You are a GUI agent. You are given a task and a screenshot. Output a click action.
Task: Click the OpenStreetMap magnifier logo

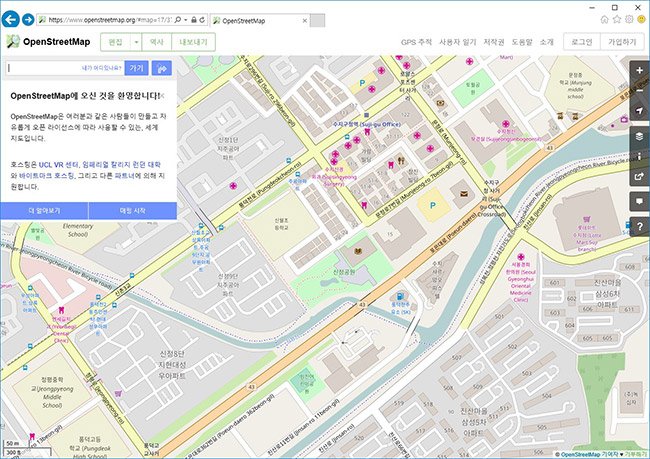(13, 41)
